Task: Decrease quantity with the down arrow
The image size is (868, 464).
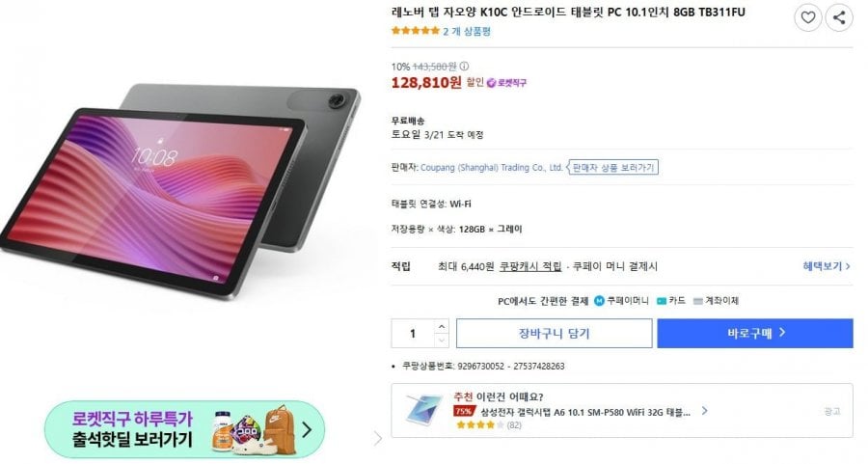Action: pyautogui.click(x=441, y=340)
